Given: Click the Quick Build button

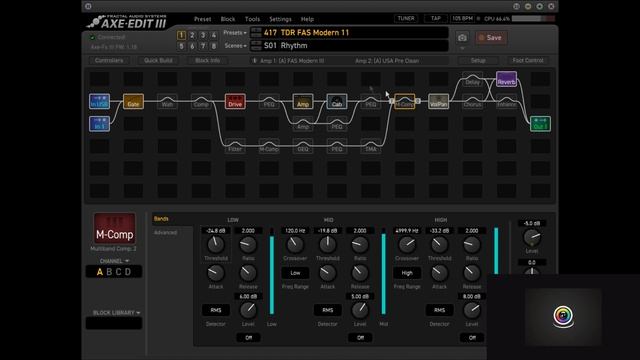Looking at the screenshot, I should (x=158, y=60).
